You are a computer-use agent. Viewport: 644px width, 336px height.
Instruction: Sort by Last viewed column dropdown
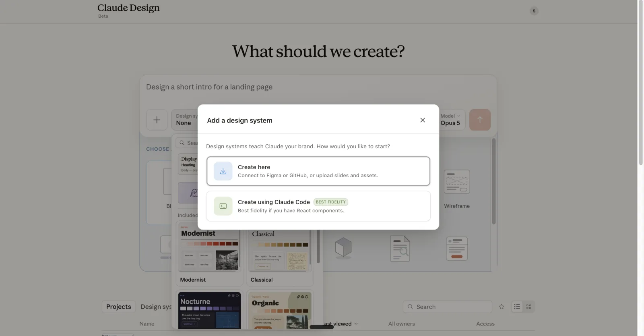[341, 324]
